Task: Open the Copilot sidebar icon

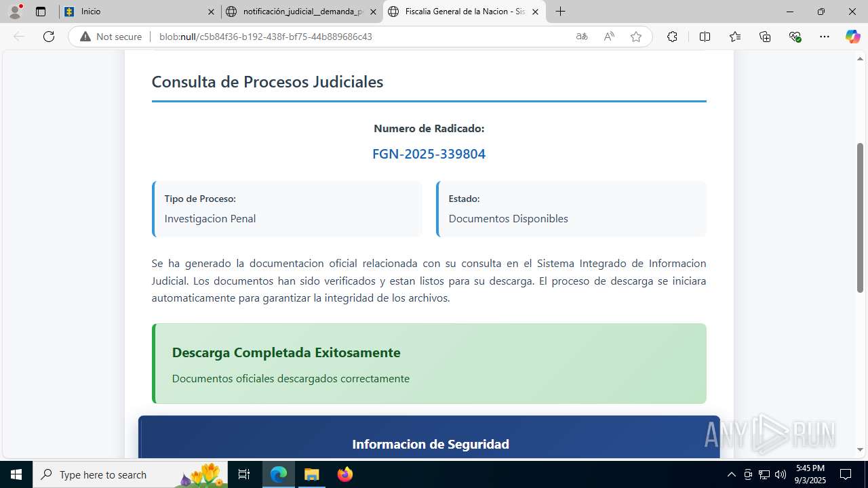Action: point(853,37)
